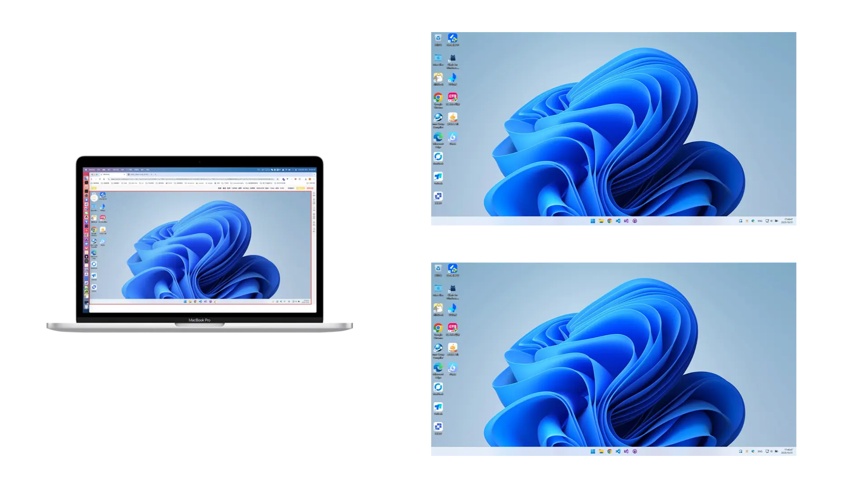Open File Explorer in bottom desktop taskbar
This screenshot has width=868, height=488.
tap(601, 451)
